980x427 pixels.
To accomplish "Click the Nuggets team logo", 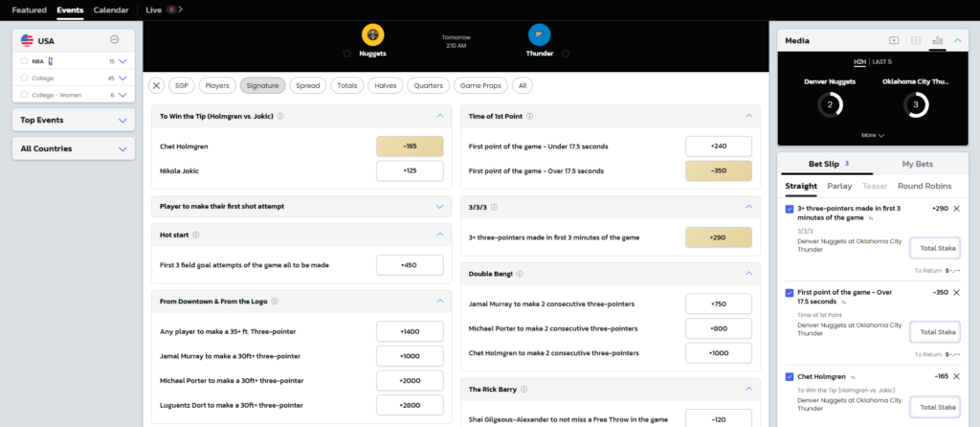I will pos(372,34).
